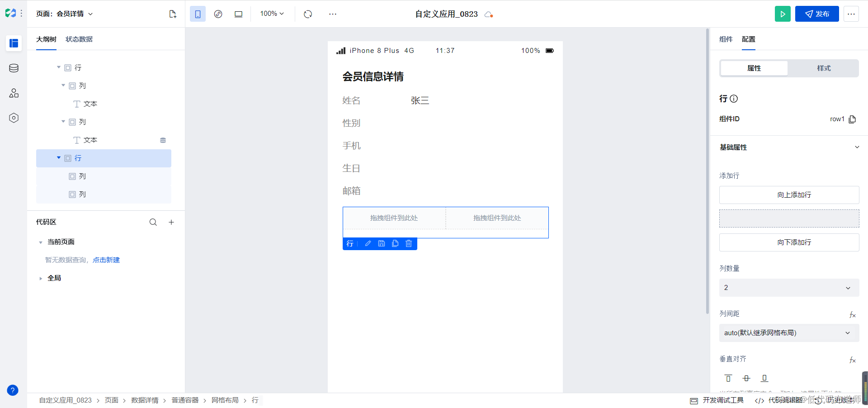Image resolution: width=868 pixels, height=408 pixels.
Task: Click the fx icon for 垂直对齐
Action: [853, 360]
